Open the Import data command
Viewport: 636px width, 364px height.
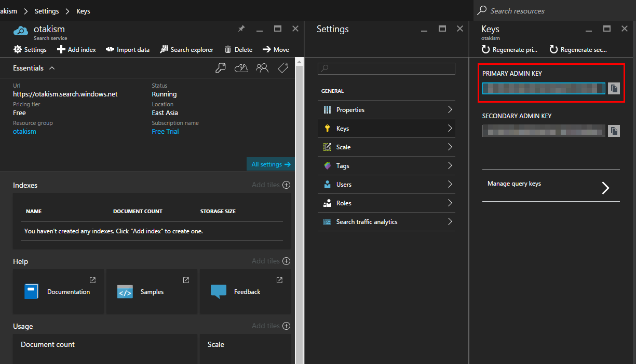(x=128, y=50)
